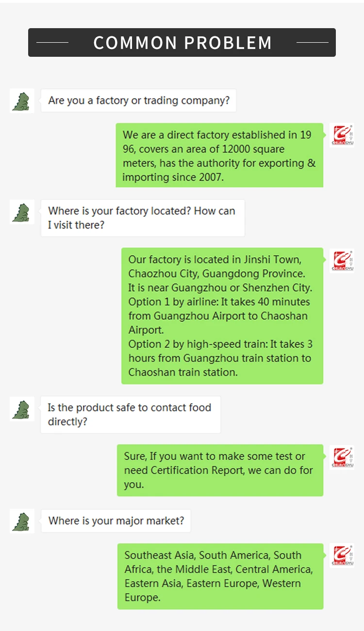
Task: Click the dinosaur avatar beside the factory-or-trading question
Action: click(x=22, y=101)
